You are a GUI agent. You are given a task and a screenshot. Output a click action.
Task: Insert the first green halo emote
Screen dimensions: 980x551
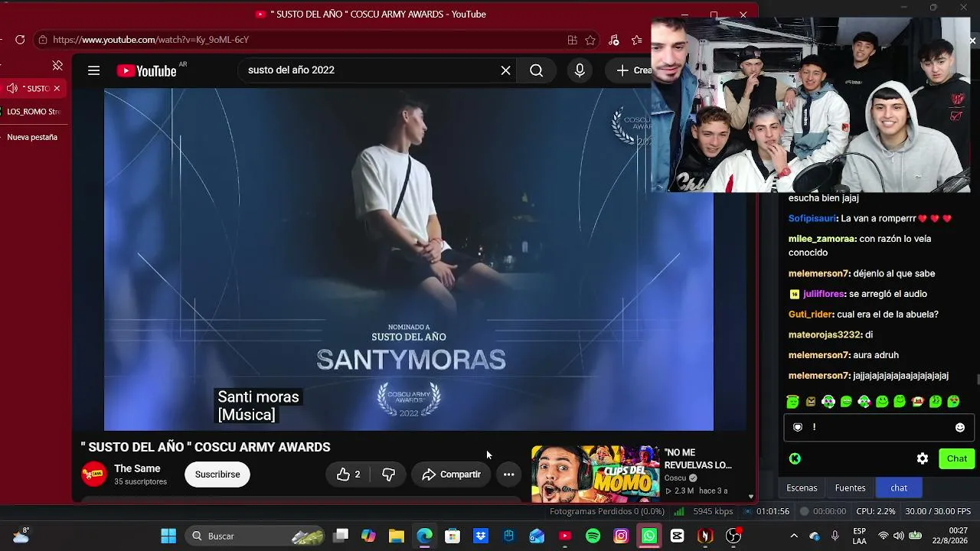pyautogui.click(x=792, y=401)
